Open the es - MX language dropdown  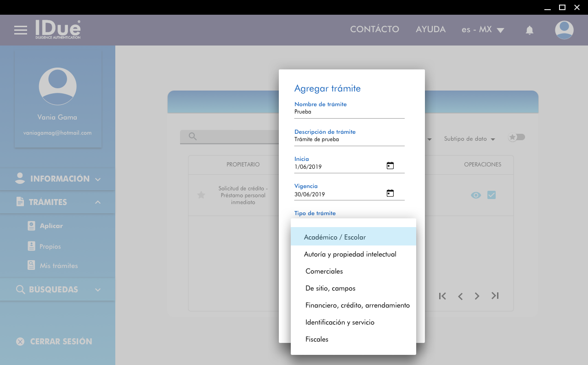483,30
